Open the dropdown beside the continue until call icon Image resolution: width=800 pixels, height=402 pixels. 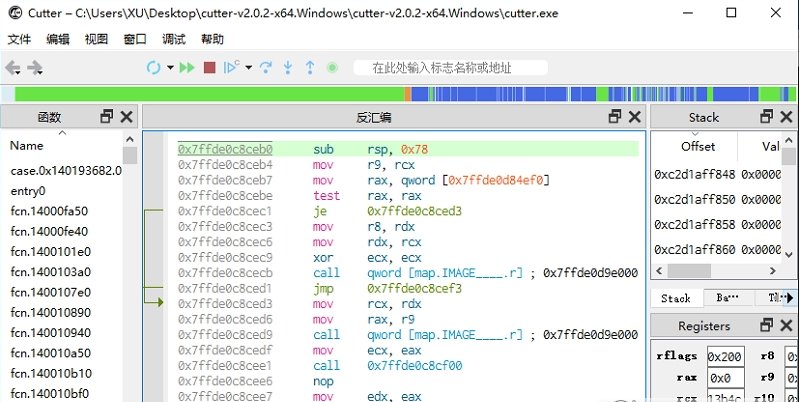tap(248, 67)
